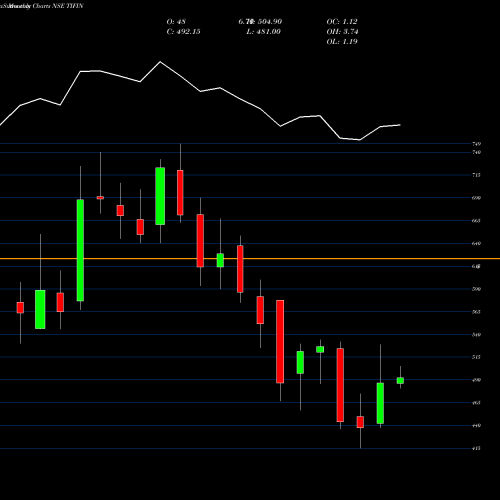Select the 'OL: 1.19' readout

click(342, 42)
